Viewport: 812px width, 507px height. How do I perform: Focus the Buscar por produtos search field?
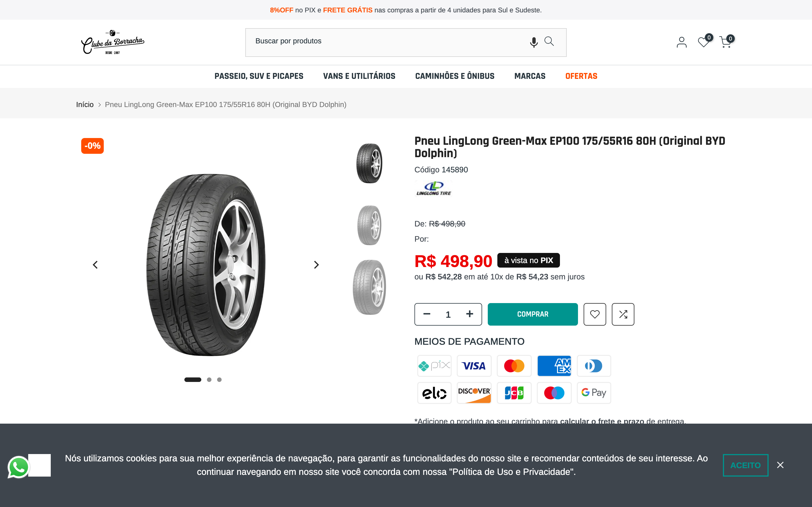[386, 41]
